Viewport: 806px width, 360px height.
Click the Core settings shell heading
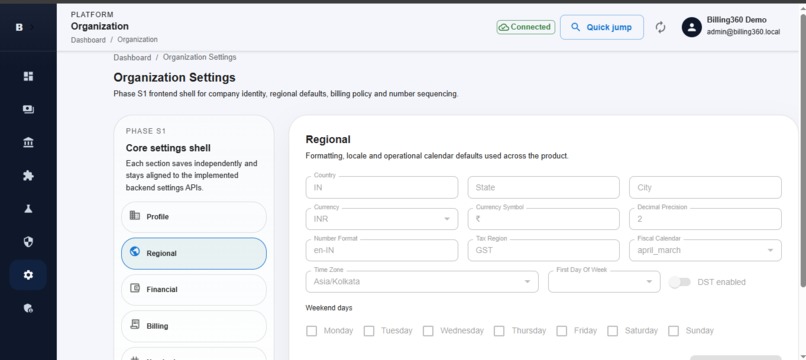168,148
